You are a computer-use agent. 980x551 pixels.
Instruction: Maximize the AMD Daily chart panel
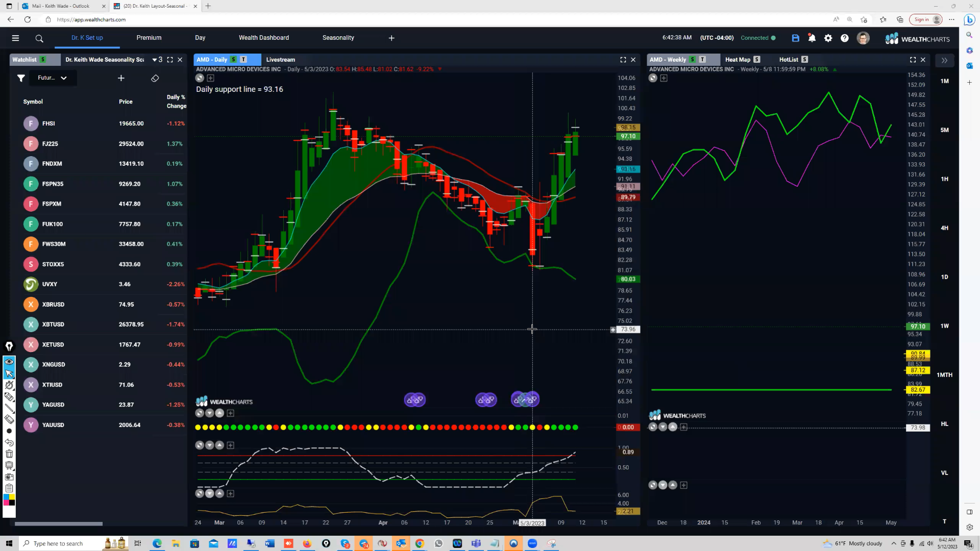(x=623, y=60)
